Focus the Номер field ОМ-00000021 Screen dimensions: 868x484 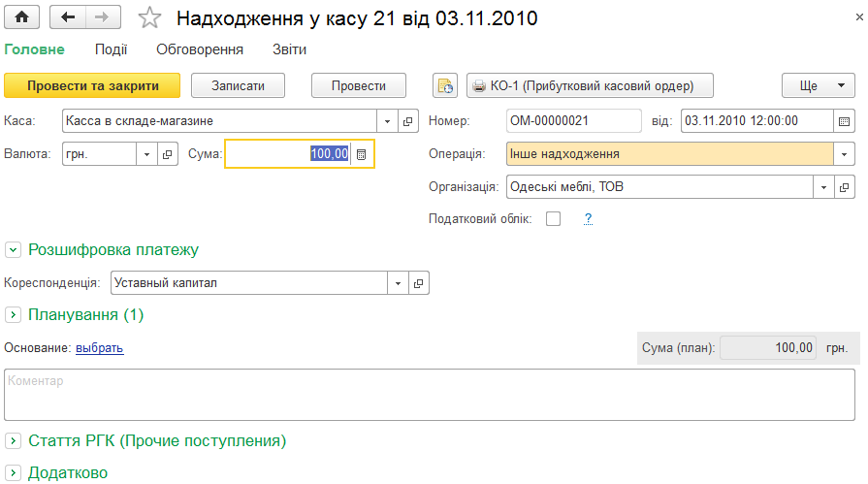(x=574, y=121)
